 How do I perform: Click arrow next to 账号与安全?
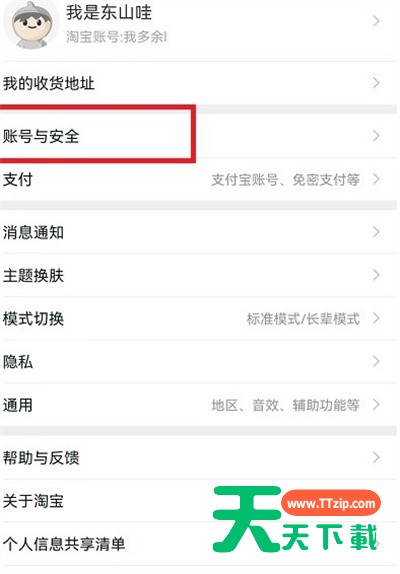coord(376,136)
